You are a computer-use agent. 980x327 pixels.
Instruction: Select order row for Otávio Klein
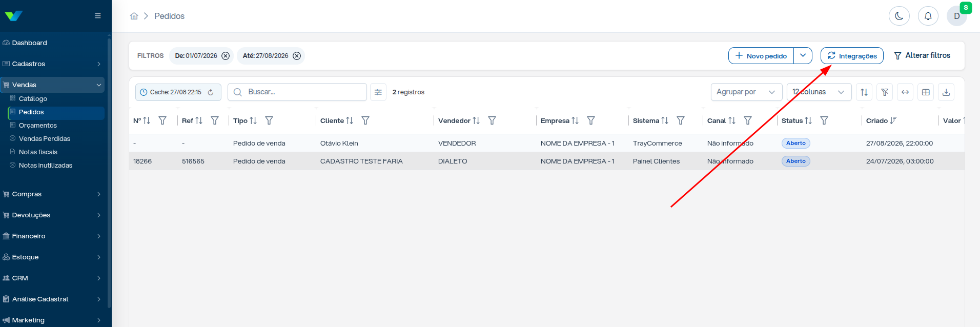click(546, 144)
